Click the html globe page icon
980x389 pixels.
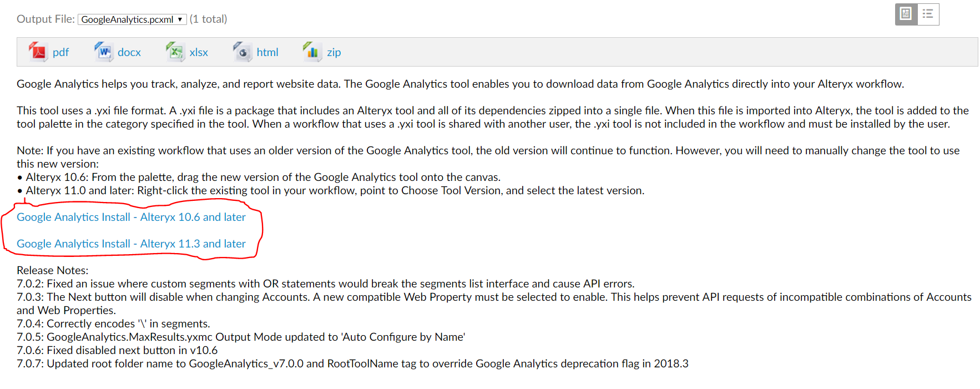pyautogui.click(x=242, y=52)
